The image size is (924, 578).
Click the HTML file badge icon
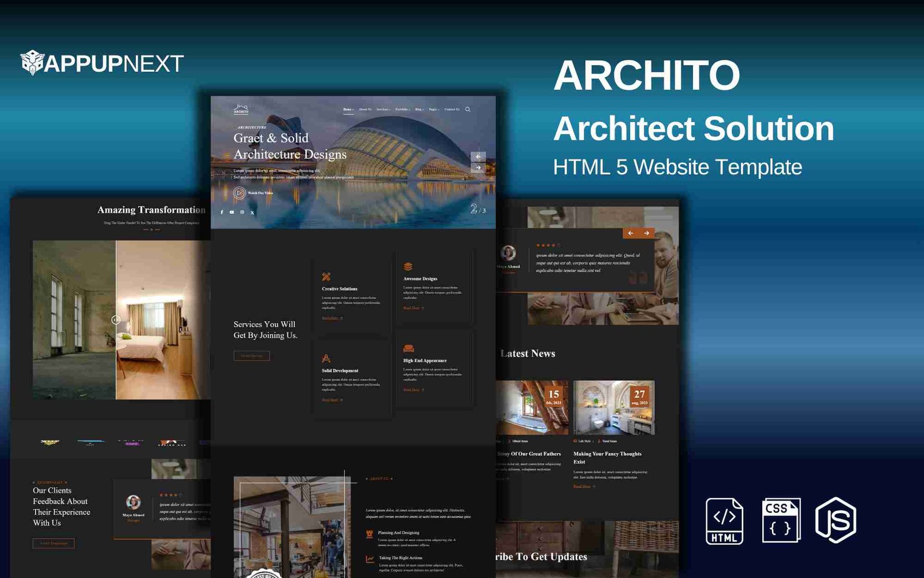724,521
